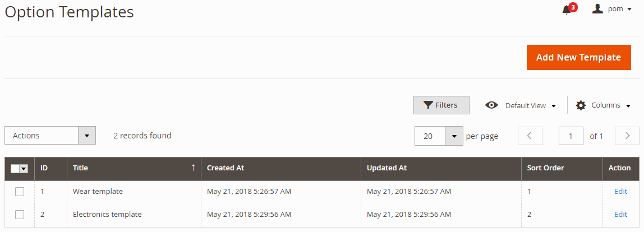The width and height of the screenshot is (644, 232).
Task: Toggle the select-all checkbox in header
Action: [15, 169]
